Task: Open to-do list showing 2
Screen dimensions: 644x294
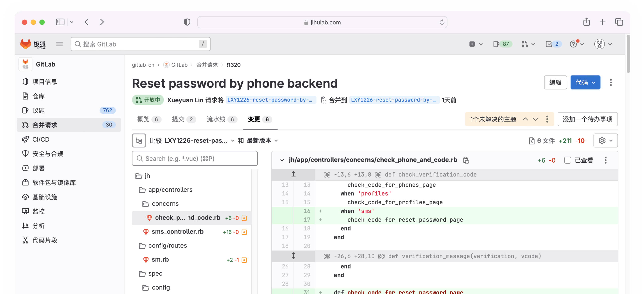Action: pyautogui.click(x=553, y=44)
